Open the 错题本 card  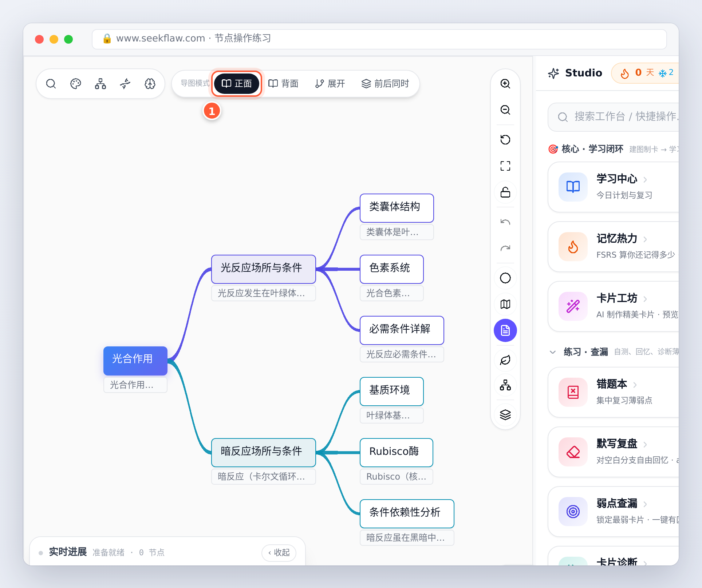click(x=613, y=392)
